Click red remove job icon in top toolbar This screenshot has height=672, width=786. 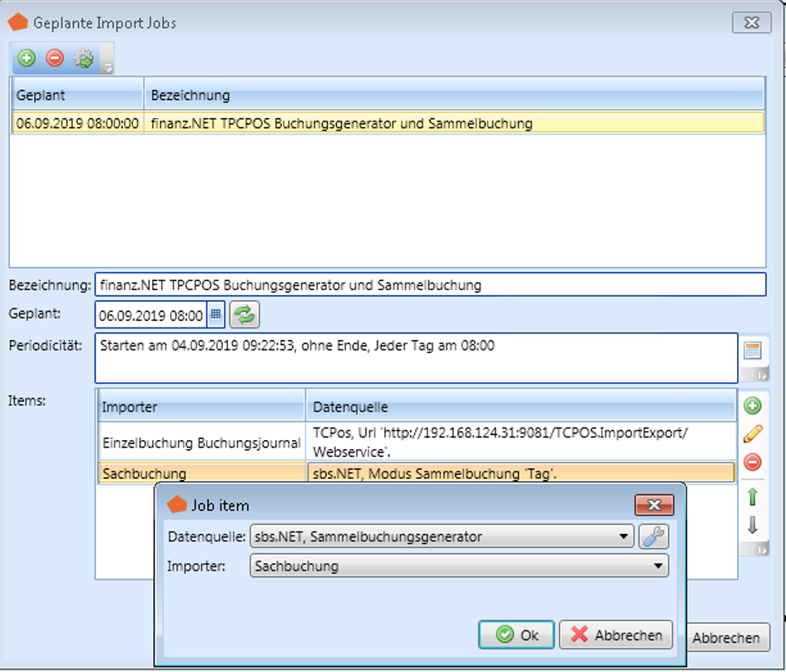coord(55,58)
